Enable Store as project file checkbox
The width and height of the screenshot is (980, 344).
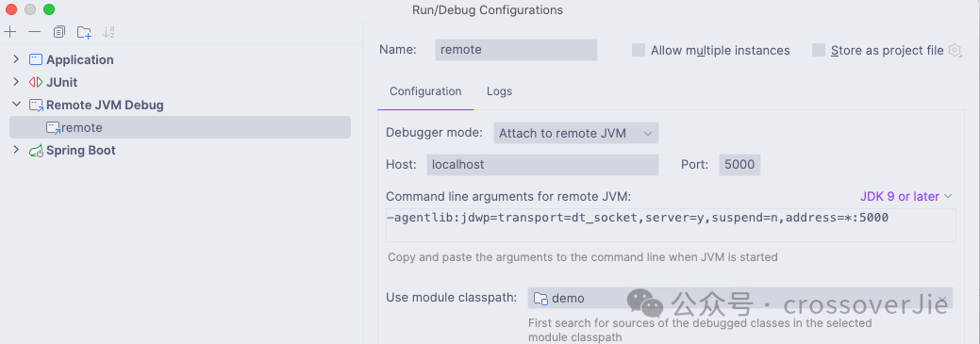pyautogui.click(x=818, y=51)
